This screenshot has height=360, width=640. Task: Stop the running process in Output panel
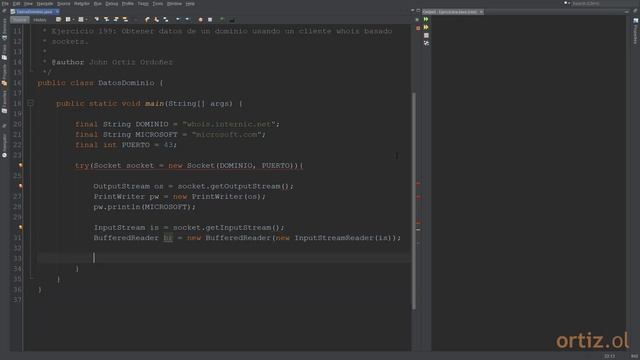[426, 36]
